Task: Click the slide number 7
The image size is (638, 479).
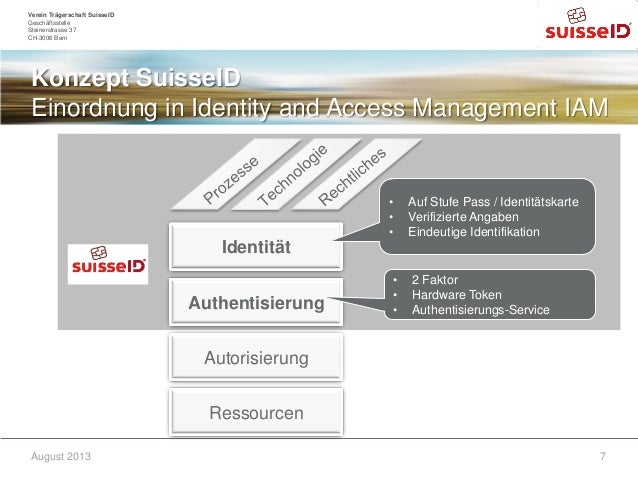Action: pos(603,456)
